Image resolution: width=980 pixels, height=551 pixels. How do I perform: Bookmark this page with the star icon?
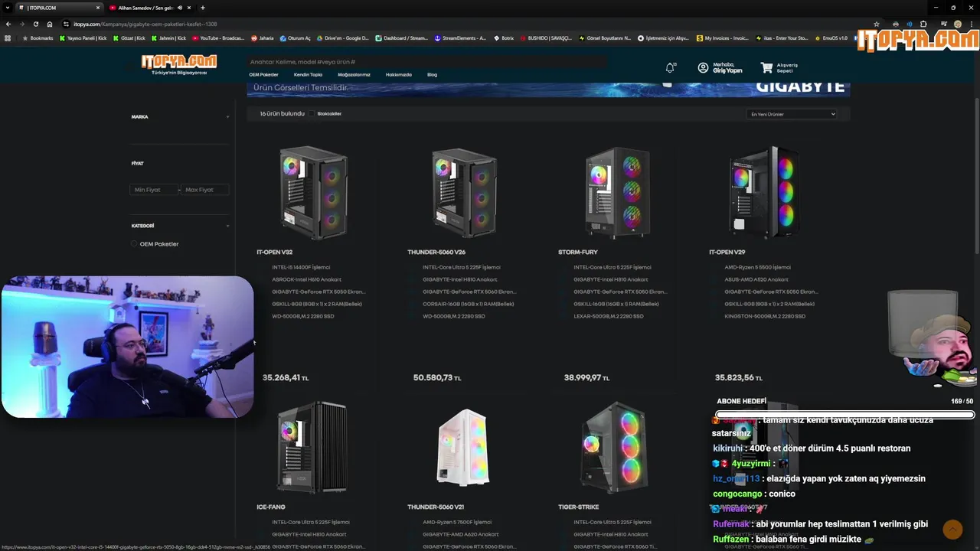877,24
